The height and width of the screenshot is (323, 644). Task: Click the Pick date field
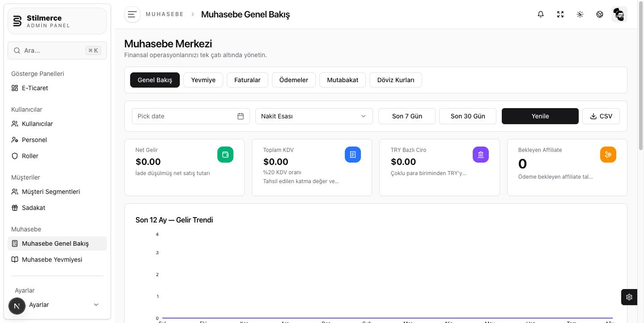[x=191, y=116]
